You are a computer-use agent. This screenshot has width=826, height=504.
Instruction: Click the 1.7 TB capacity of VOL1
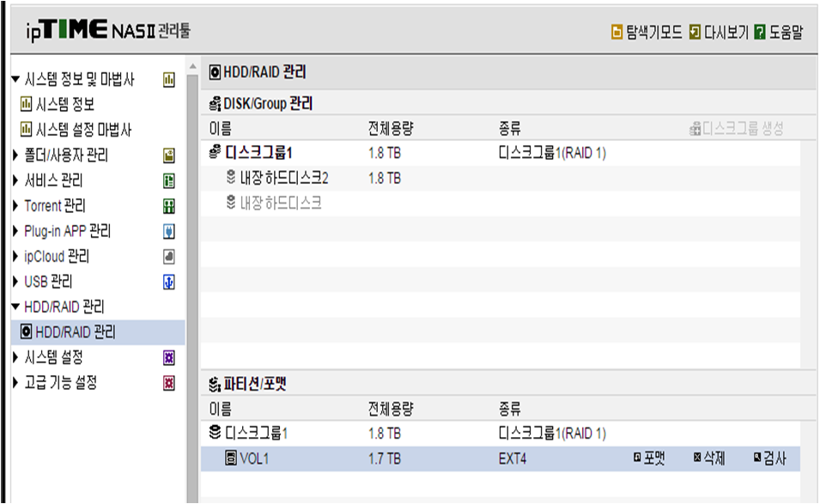pos(385,458)
